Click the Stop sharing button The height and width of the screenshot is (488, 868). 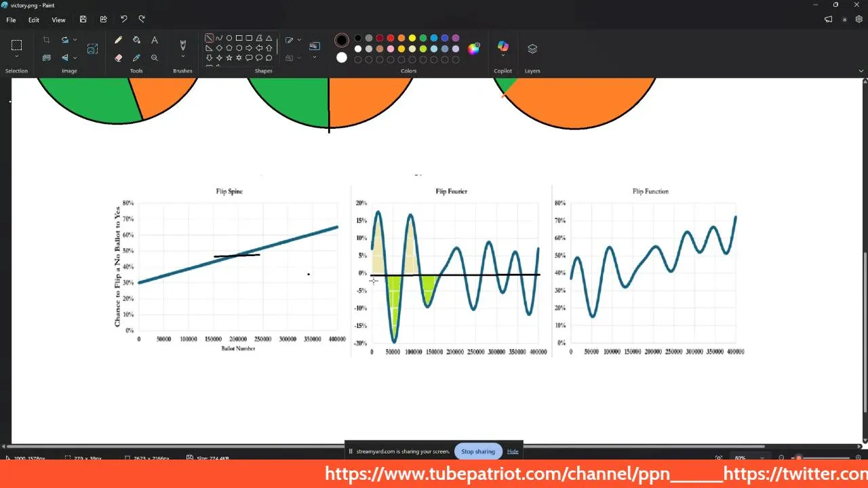pyautogui.click(x=478, y=451)
